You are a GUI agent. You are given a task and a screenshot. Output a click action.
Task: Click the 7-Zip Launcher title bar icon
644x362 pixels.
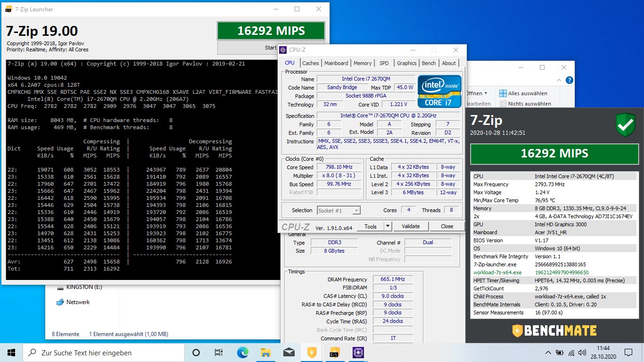[8, 9]
